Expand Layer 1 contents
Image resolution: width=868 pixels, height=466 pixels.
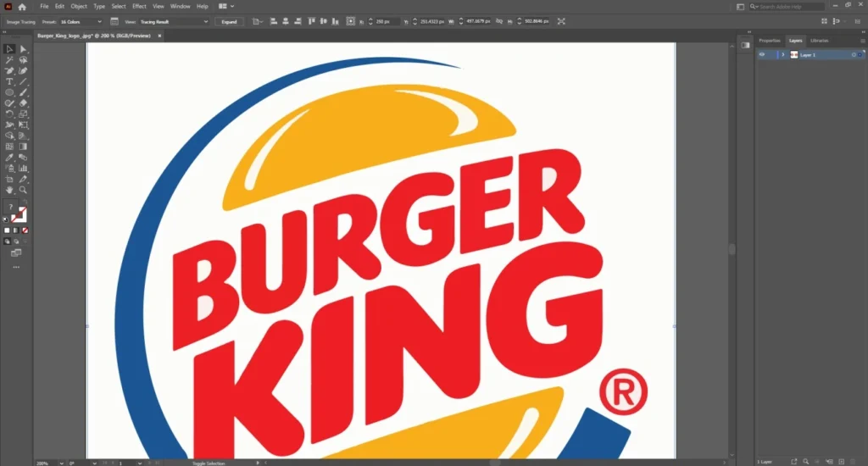[x=782, y=55]
